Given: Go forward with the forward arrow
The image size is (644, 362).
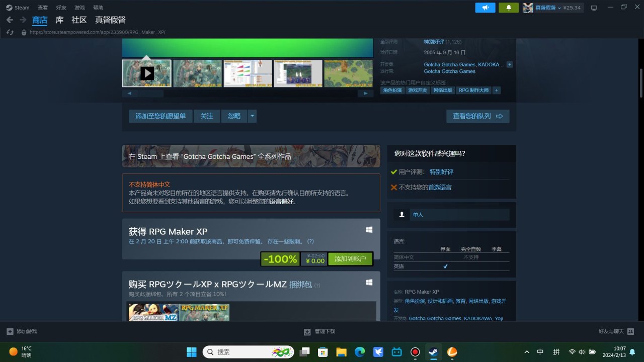Looking at the screenshot, I should click(23, 20).
